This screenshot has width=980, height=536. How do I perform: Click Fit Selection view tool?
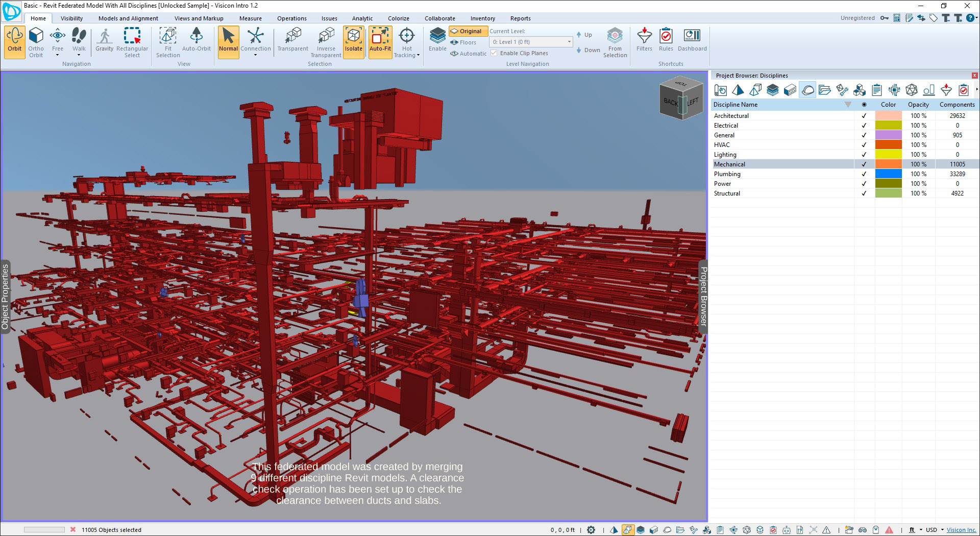point(168,41)
